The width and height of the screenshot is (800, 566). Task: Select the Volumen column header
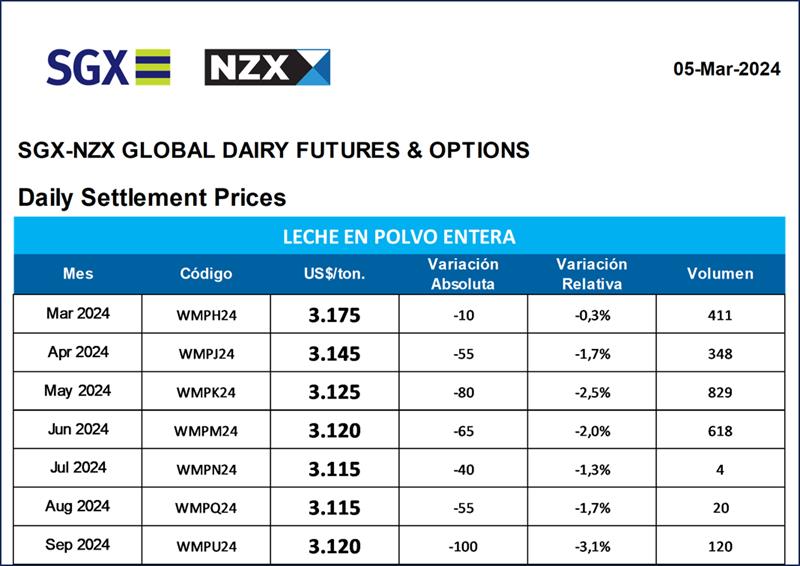point(720,273)
